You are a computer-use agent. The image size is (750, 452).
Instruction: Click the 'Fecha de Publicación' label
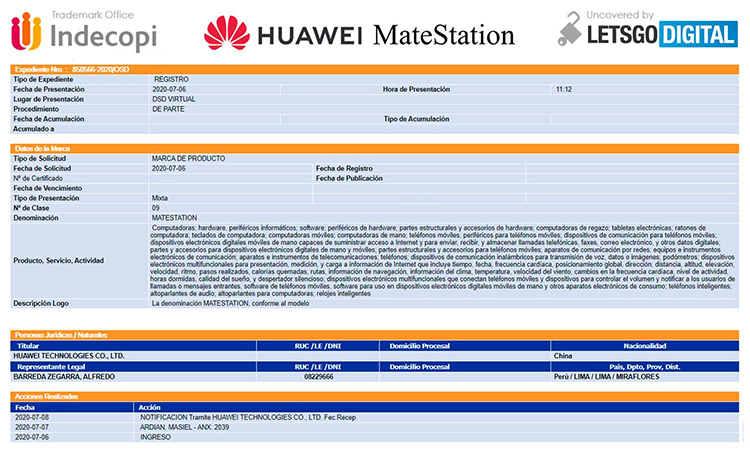tap(349, 178)
